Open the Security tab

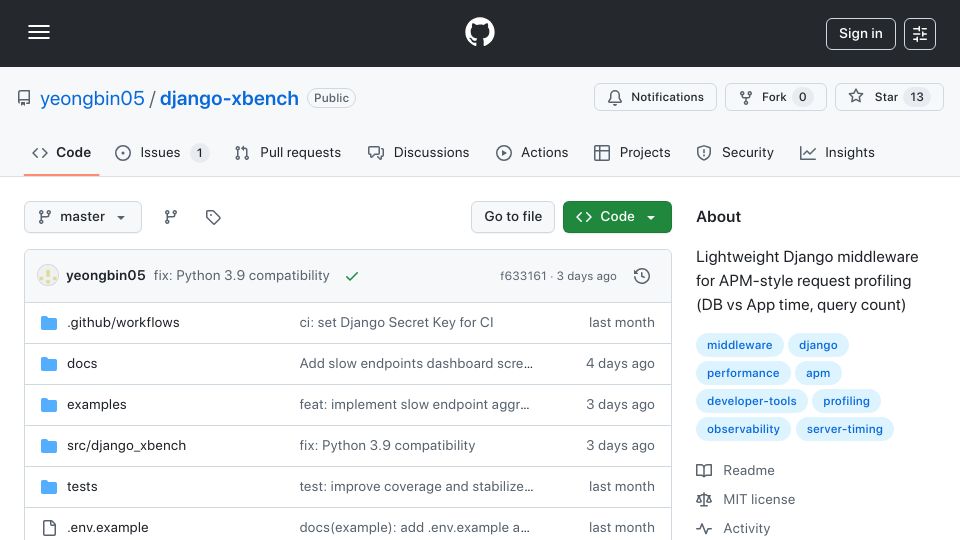click(x=735, y=152)
